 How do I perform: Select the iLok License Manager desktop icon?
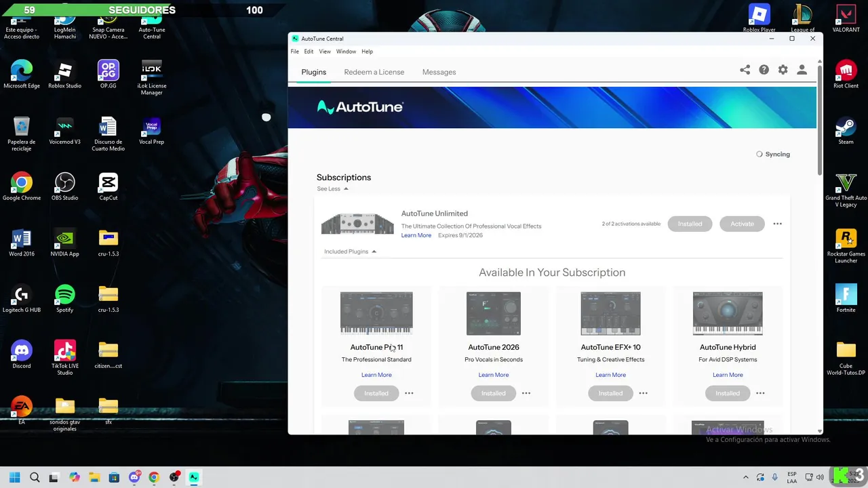(x=151, y=77)
